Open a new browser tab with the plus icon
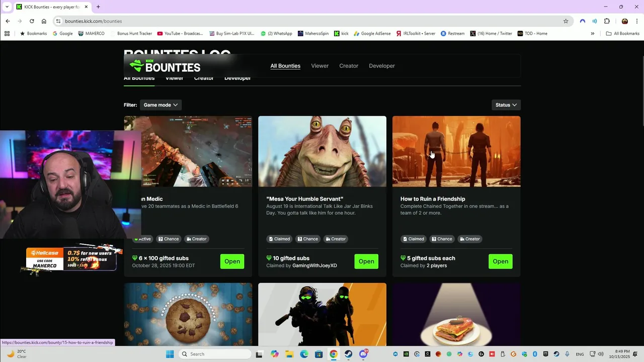This screenshot has height=362, width=644. 98,7
